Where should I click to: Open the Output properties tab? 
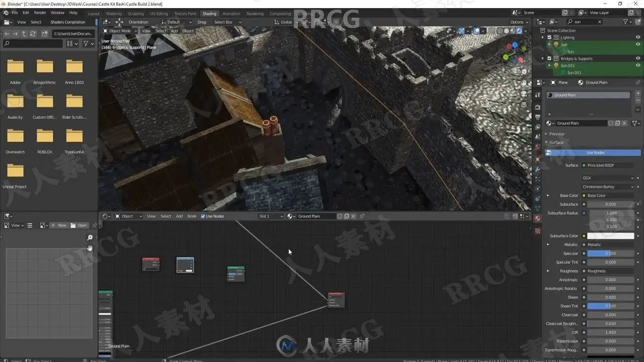click(537, 117)
